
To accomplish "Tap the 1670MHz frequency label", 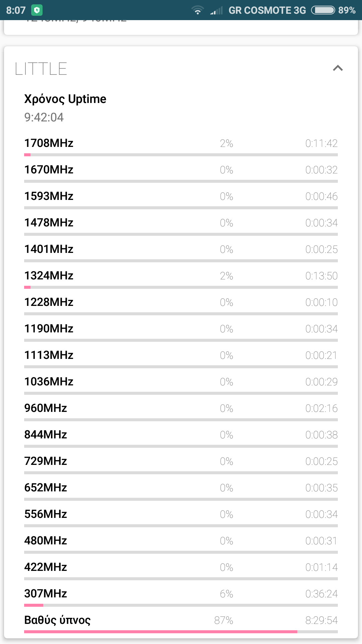I will [49, 170].
